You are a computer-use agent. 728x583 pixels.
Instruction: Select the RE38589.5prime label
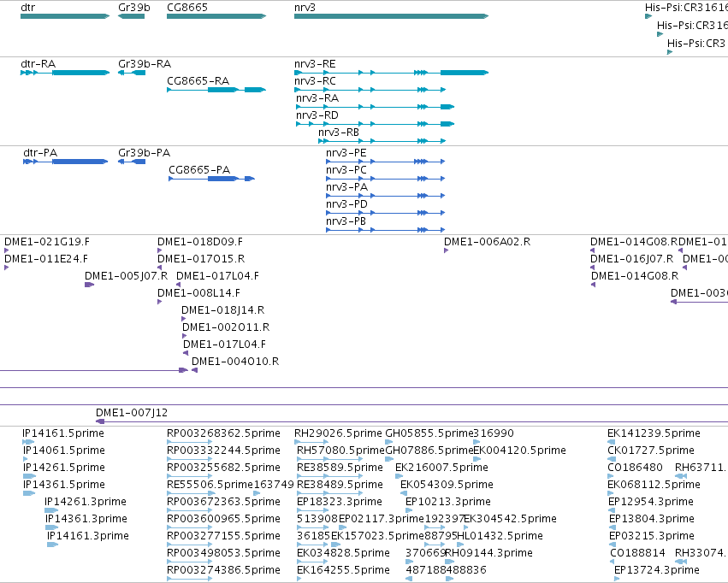(340, 468)
